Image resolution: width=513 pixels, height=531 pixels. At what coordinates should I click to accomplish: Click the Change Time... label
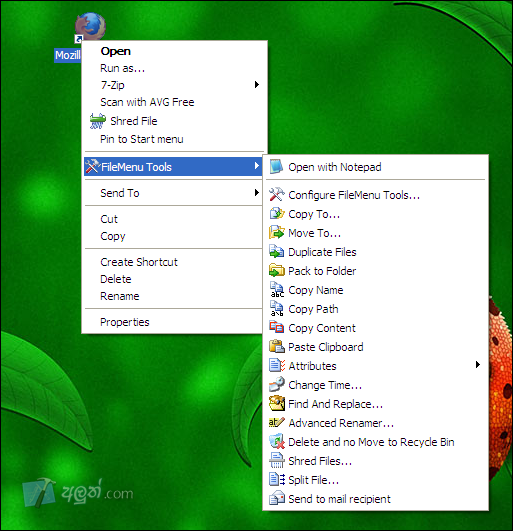pos(325,385)
